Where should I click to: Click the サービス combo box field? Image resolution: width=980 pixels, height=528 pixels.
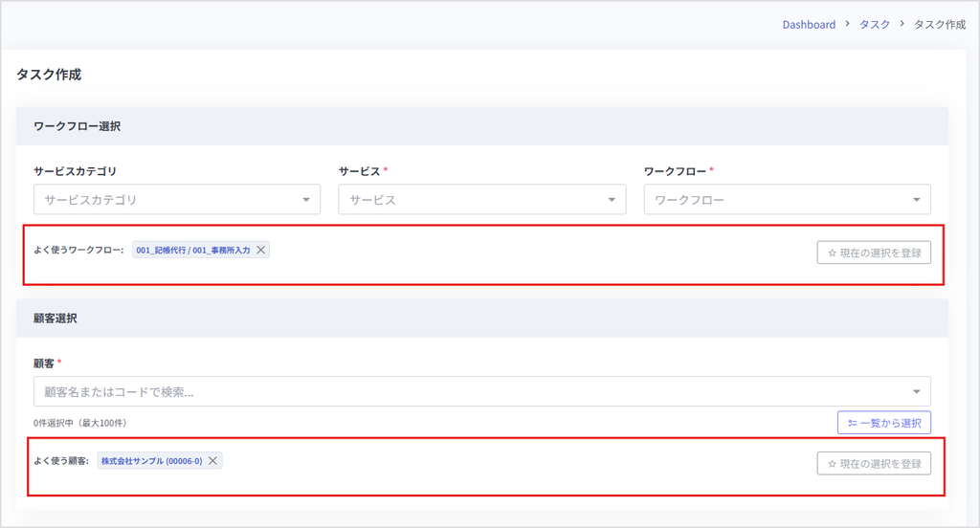(482, 199)
